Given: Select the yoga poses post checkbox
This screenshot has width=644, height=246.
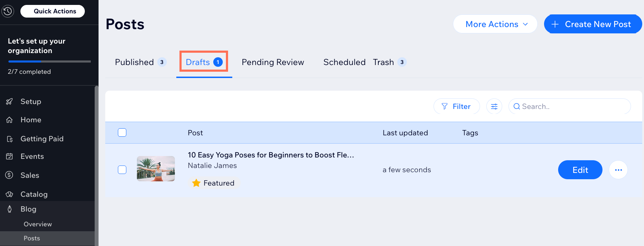Looking at the screenshot, I should pos(122,170).
